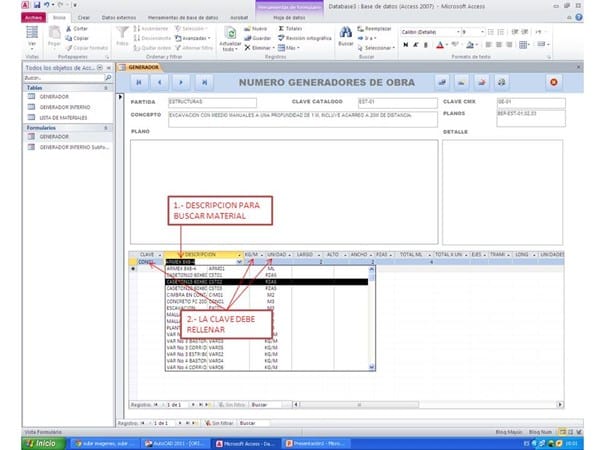Jump to last record in form header

pos(204,82)
